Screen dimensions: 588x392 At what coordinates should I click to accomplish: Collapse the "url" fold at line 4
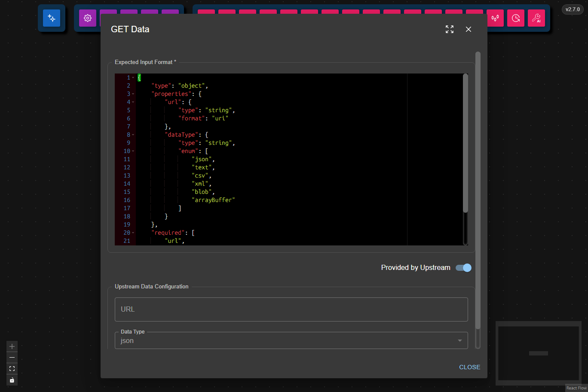(x=133, y=102)
